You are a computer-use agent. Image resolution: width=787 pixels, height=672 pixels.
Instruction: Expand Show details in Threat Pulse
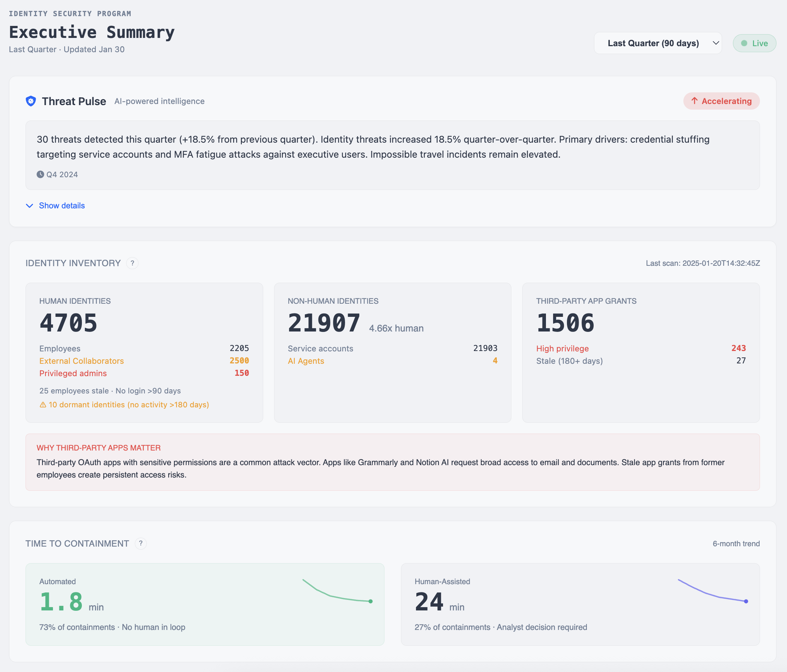[x=61, y=205]
